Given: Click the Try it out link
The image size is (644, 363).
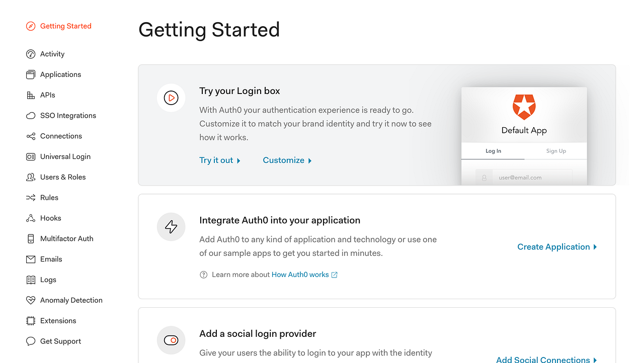Looking at the screenshot, I should tap(216, 160).
